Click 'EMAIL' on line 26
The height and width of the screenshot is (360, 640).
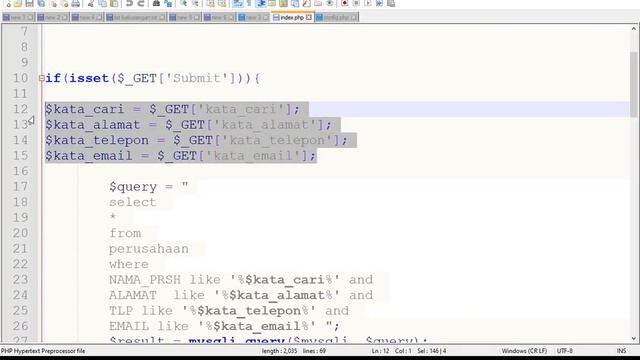tap(129, 326)
